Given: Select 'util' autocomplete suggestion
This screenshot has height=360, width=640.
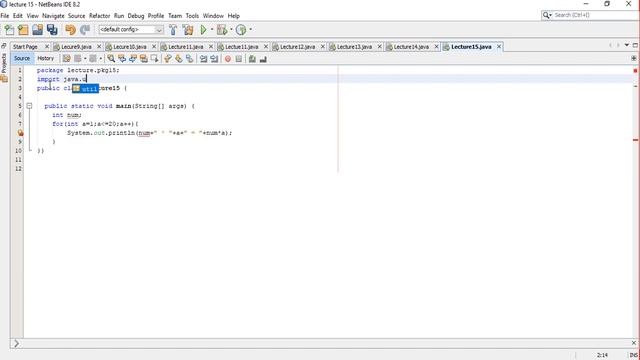Looking at the screenshot, I should 86,89.
